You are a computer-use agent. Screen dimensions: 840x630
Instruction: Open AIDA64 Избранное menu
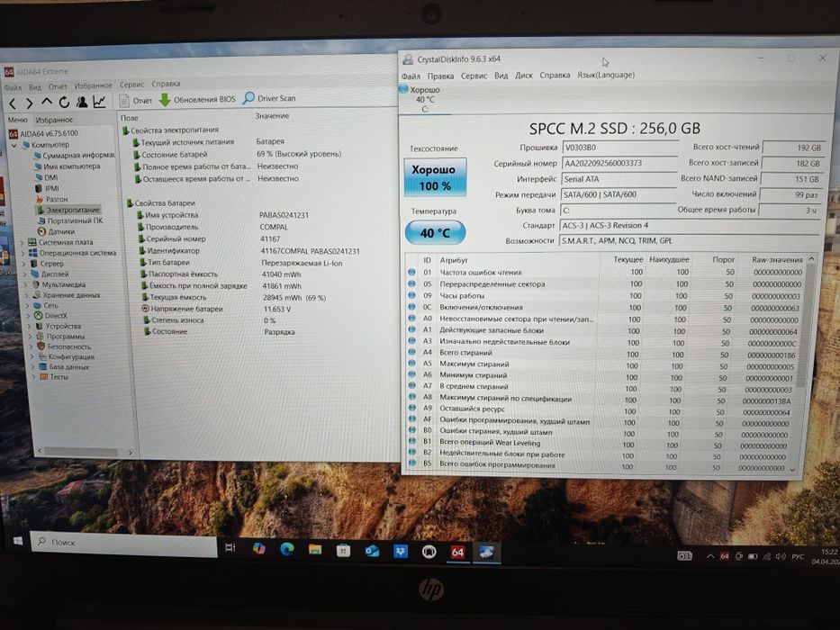tap(94, 85)
